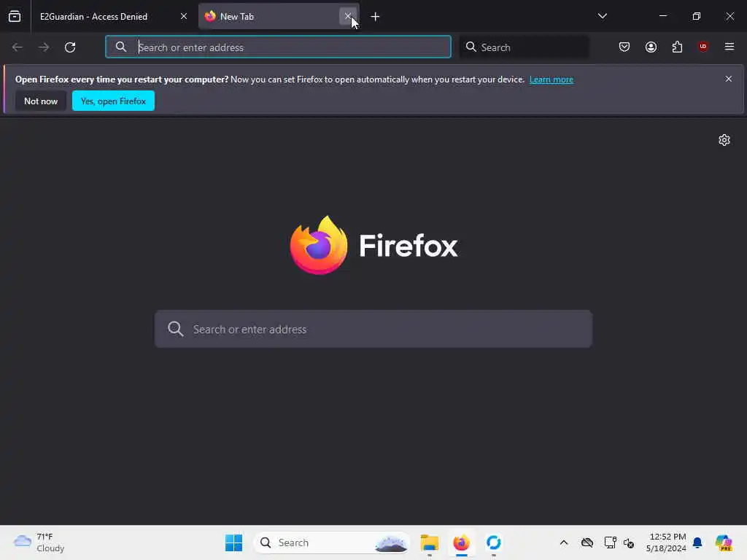Screen dimensions: 747x560
Task: Open Firefox View recent browsing icon
Action: pyautogui.click(x=15, y=16)
